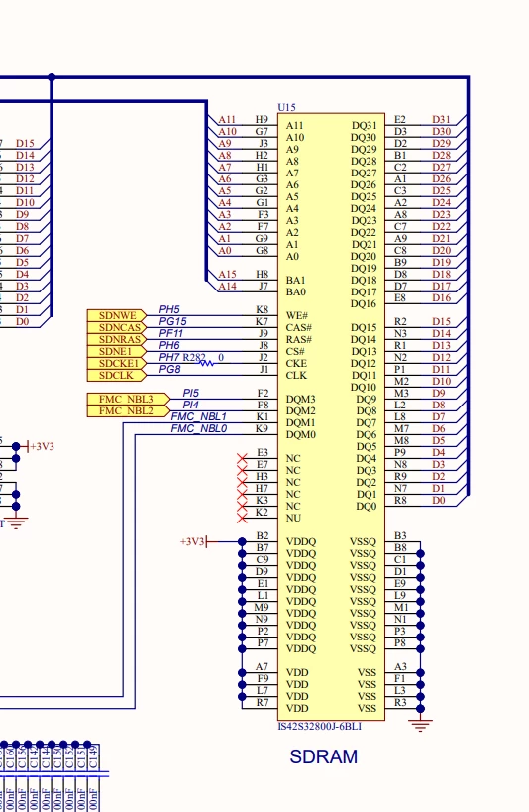Viewport: 529px width, 812px height.
Task: Click the FMC_NBL2 port symbol
Action: [128, 410]
